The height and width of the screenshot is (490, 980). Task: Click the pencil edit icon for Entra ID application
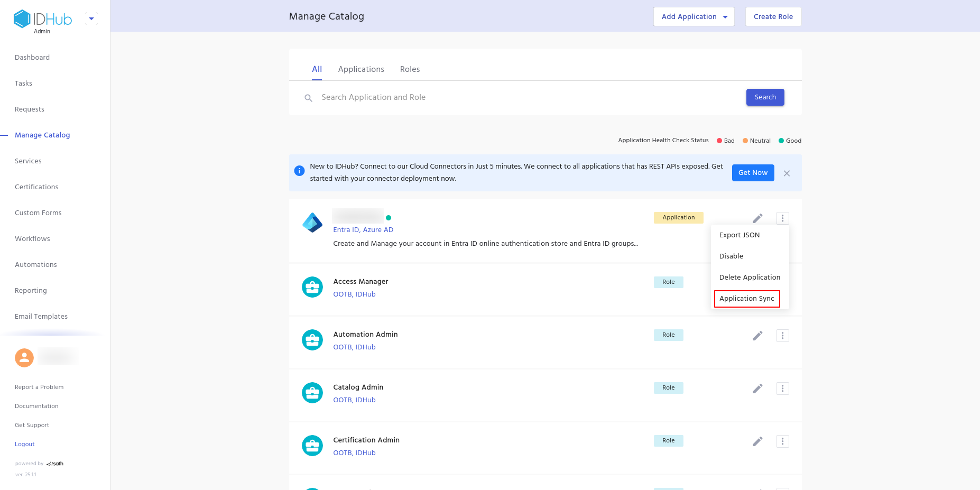pos(757,218)
